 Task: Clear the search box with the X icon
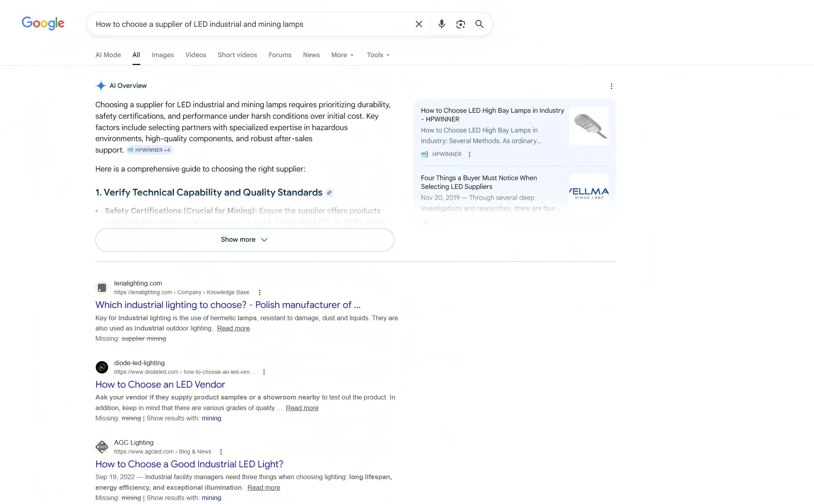pos(419,24)
